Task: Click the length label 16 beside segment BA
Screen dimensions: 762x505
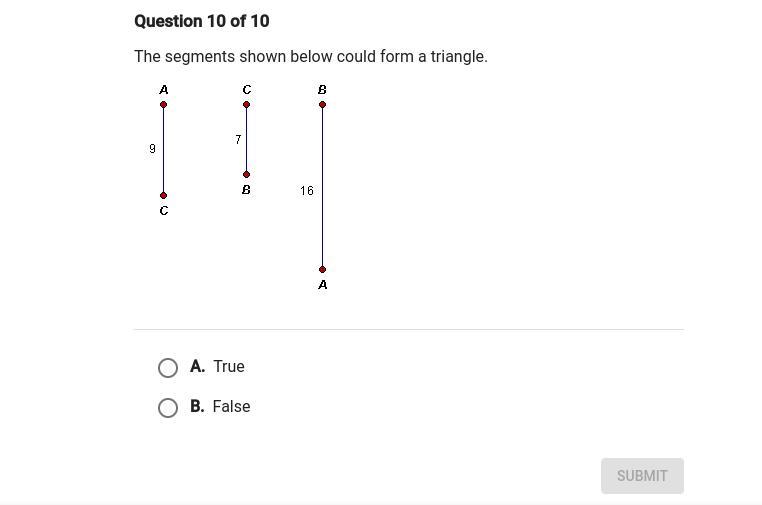Action: click(x=307, y=191)
